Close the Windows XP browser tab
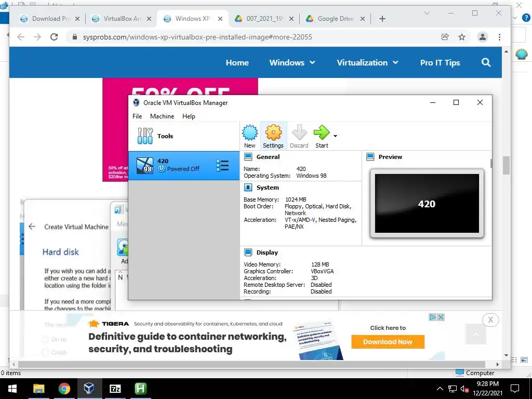532x399 pixels. (x=220, y=19)
